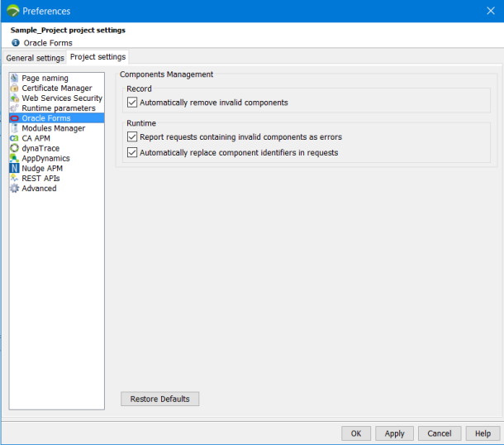Screen dimensions: 504x445
Task: Click the AppDynamics icon
Action: [14, 158]
